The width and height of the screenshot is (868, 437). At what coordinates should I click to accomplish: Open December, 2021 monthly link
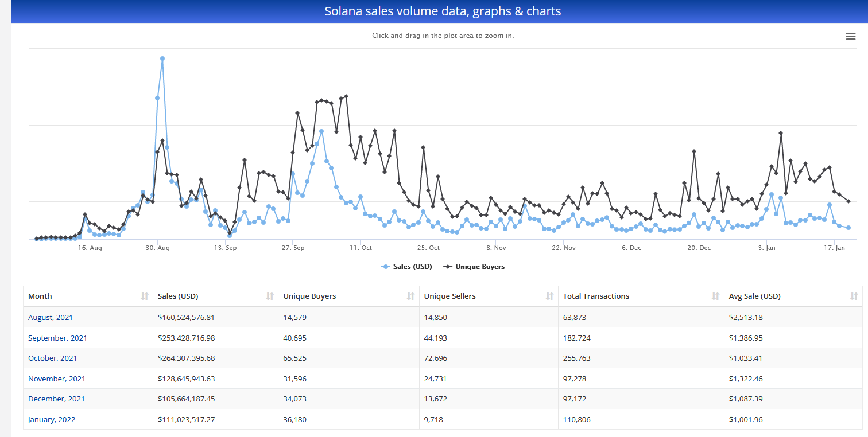click(x=56, y=399)
